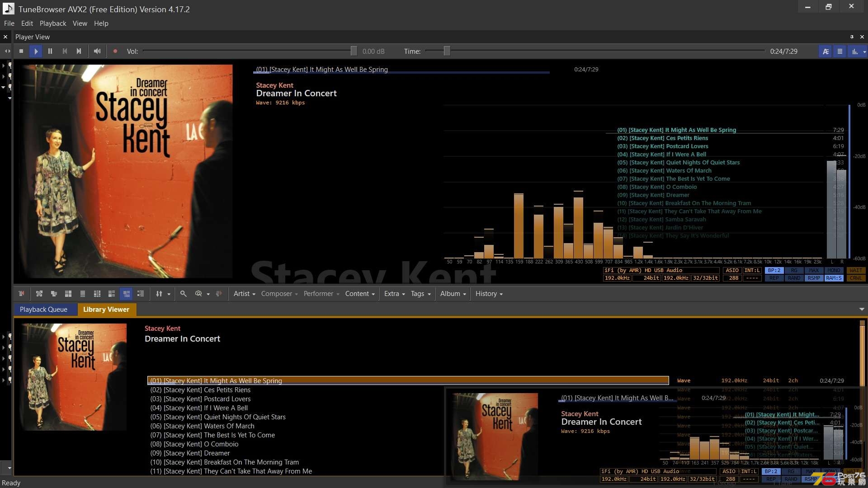Open the History dropdown
868x488 pixels.
pos(489,294)
